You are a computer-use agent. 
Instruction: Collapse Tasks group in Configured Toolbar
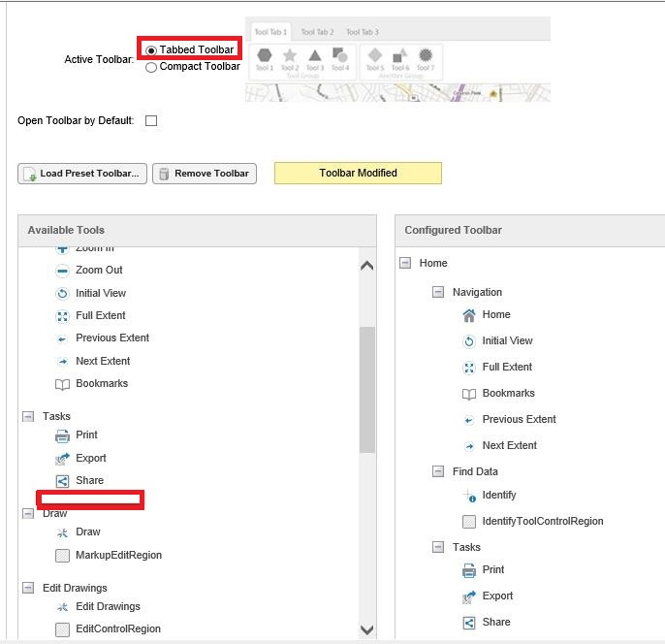pyautogui.click(x=438, y=547)
